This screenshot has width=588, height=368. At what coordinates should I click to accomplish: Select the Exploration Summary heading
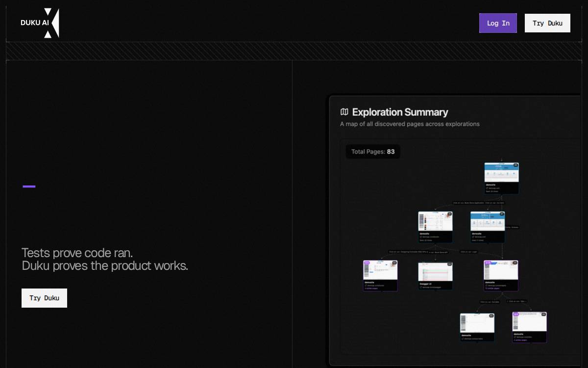[400, 112]
